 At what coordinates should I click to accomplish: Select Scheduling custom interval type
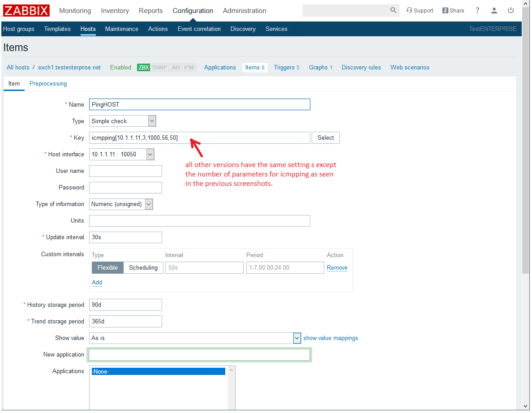143,267
